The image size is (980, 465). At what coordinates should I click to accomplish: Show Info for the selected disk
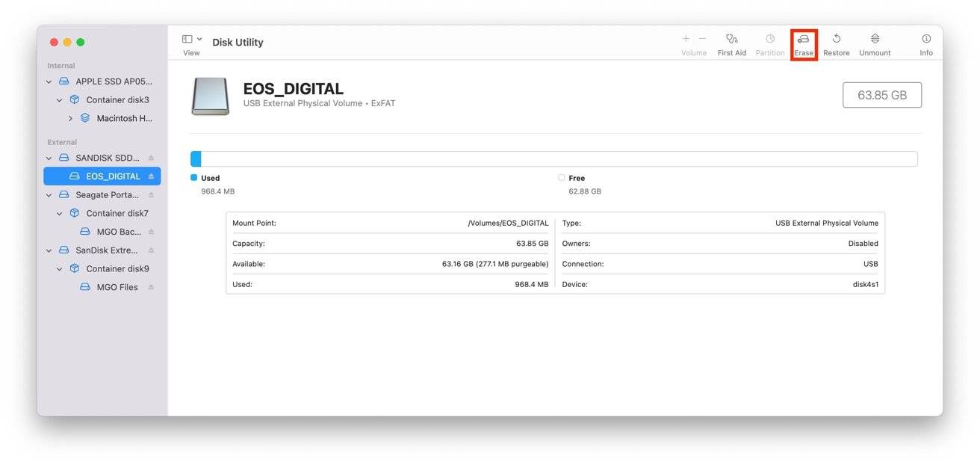pos(925,42)
